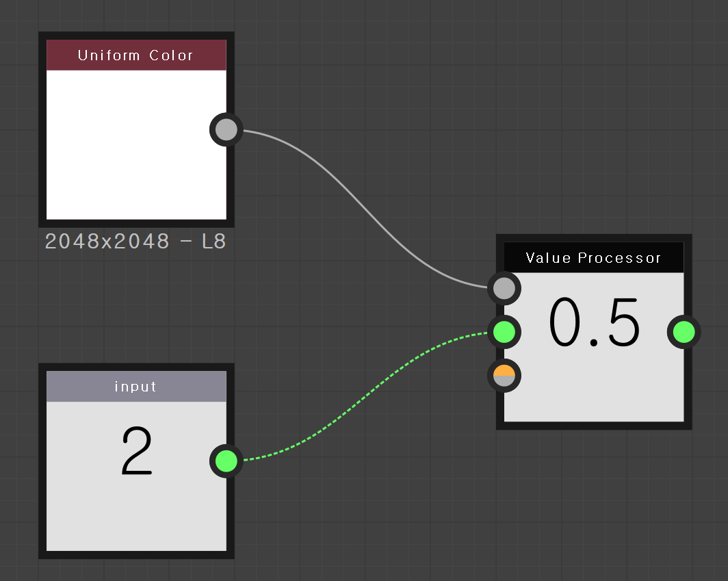
Task: Click the value 2 in the input node
Action: coord(137,450)
